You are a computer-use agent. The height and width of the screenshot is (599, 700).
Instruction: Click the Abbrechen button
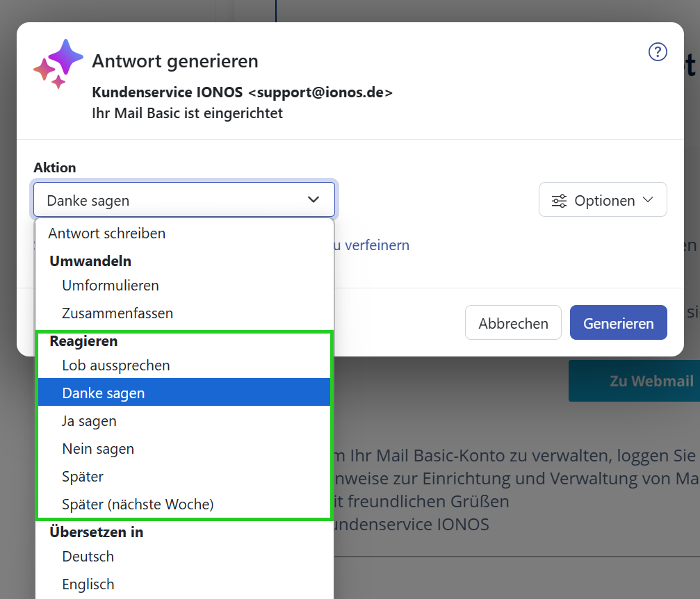click(513, 322)
